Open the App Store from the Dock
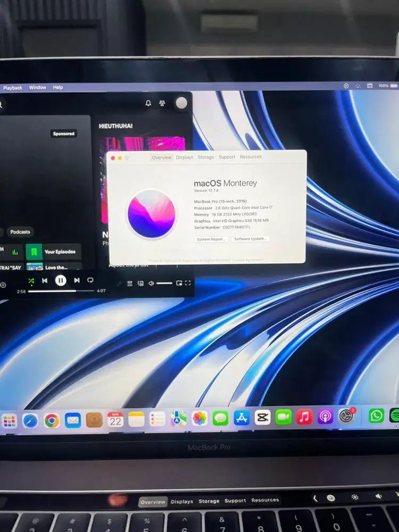This screenshot has width=399, height=532. click(241, 418)
